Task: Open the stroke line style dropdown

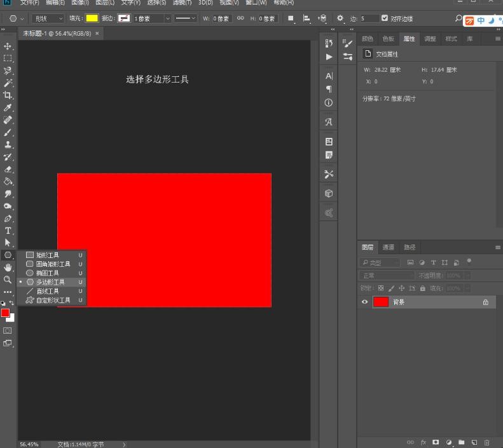Action: click(186, 18)
